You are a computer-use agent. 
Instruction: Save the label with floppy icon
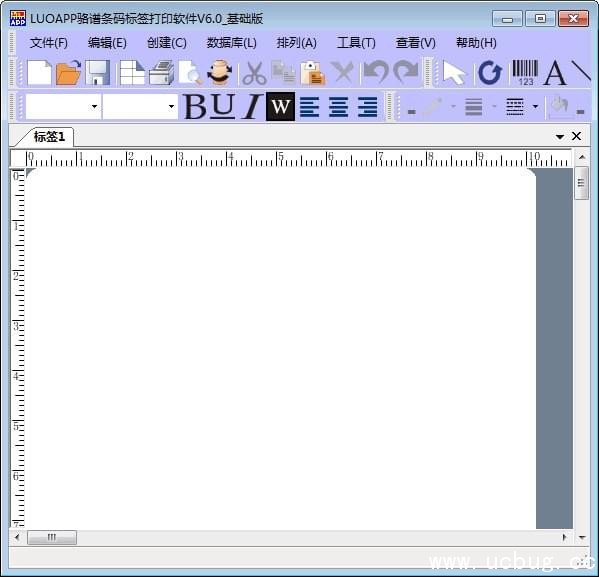(98, 73)
